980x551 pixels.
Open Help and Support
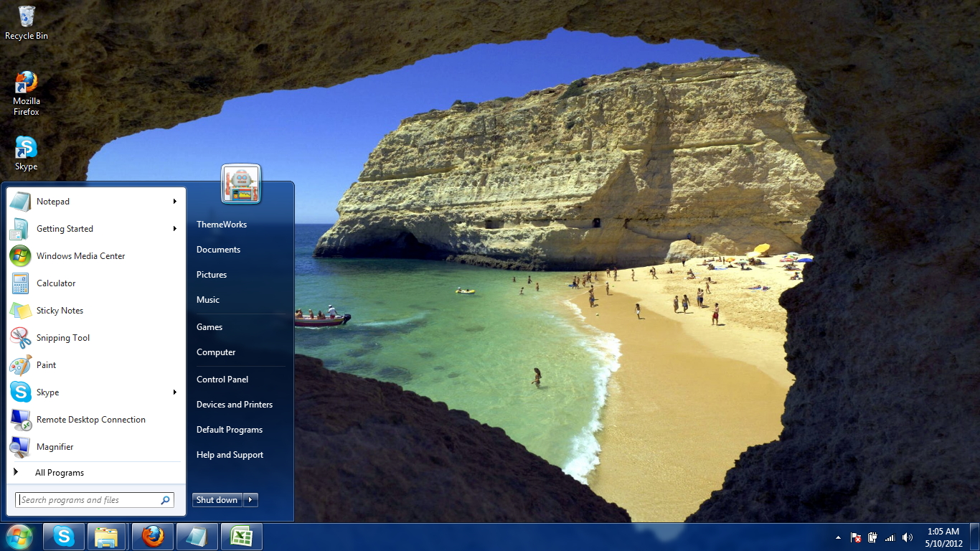[x=230, y=454]
